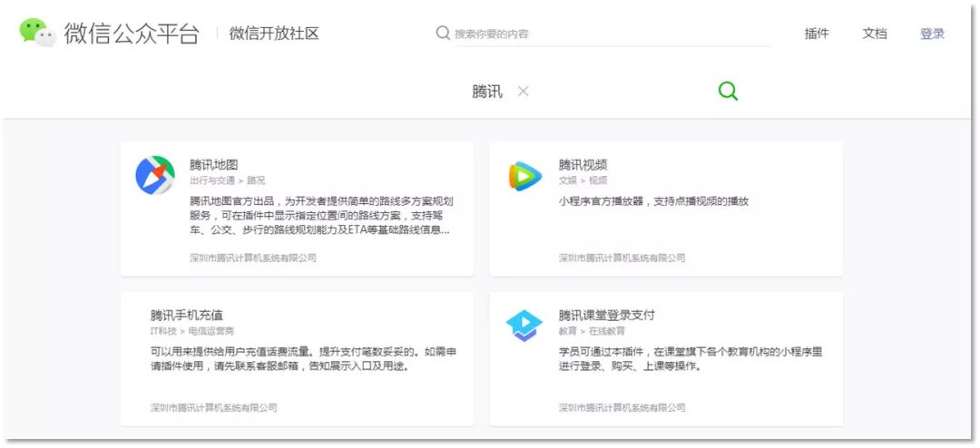Screen dimensions: 980x448
Task: Go to 微信开放社区 section
Action: click(274, 34)
